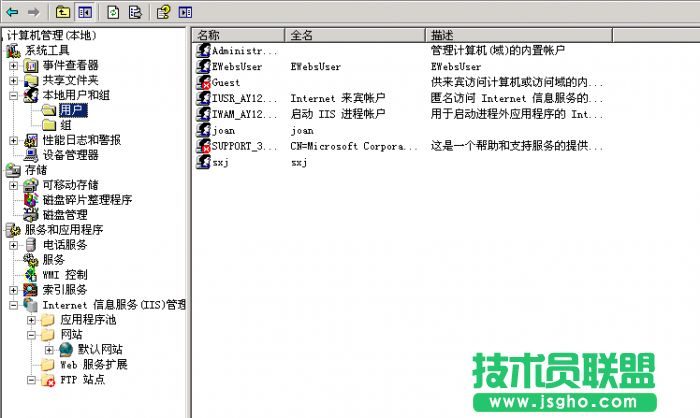Click the Guest disabled user icon

click(204, 83)
